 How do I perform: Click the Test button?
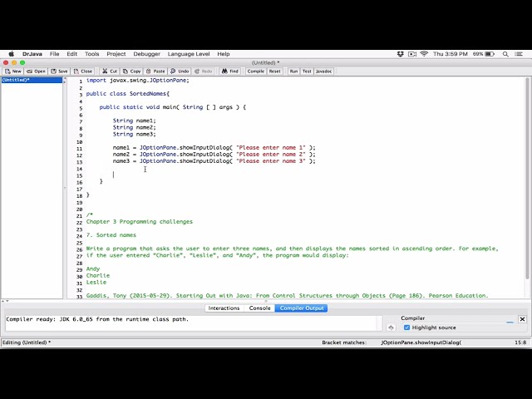point(307,71)
